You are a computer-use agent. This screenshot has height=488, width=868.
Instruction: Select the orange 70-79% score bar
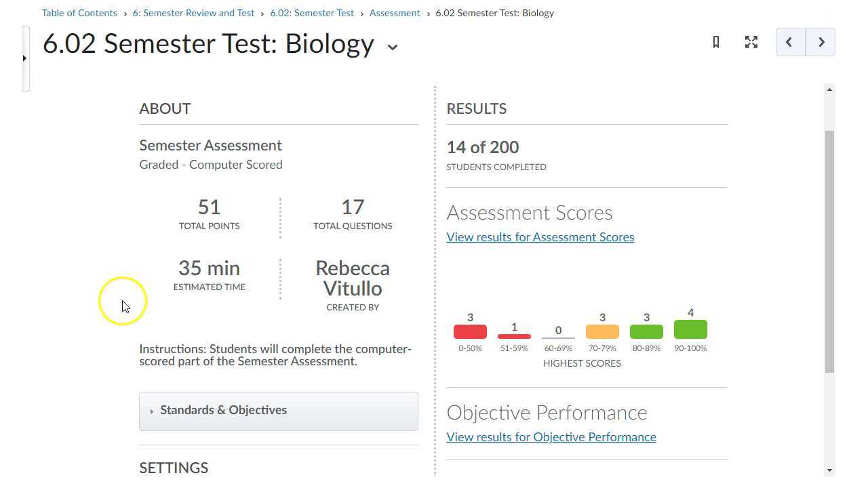coord(602,331)
